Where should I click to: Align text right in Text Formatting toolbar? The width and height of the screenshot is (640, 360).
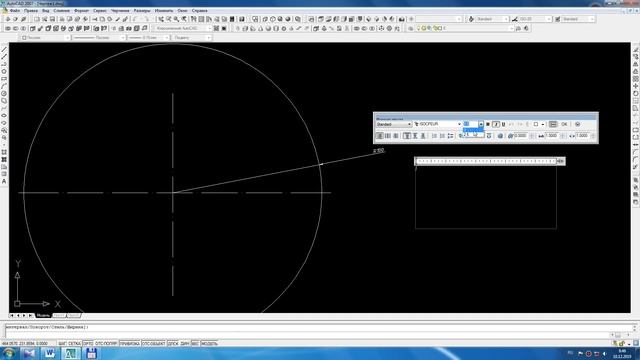396,136
